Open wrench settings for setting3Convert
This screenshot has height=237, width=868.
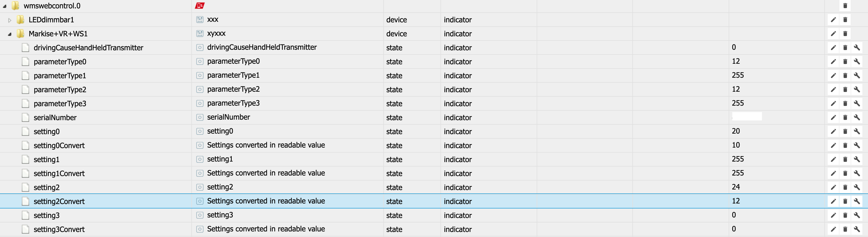pyautogui.click(x=857, y=229)
